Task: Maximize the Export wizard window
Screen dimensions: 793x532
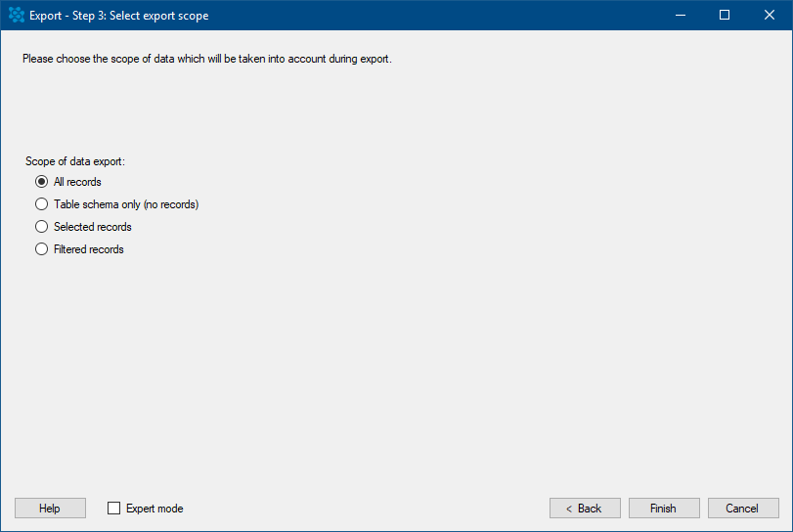Action: (x=725, y=16)
